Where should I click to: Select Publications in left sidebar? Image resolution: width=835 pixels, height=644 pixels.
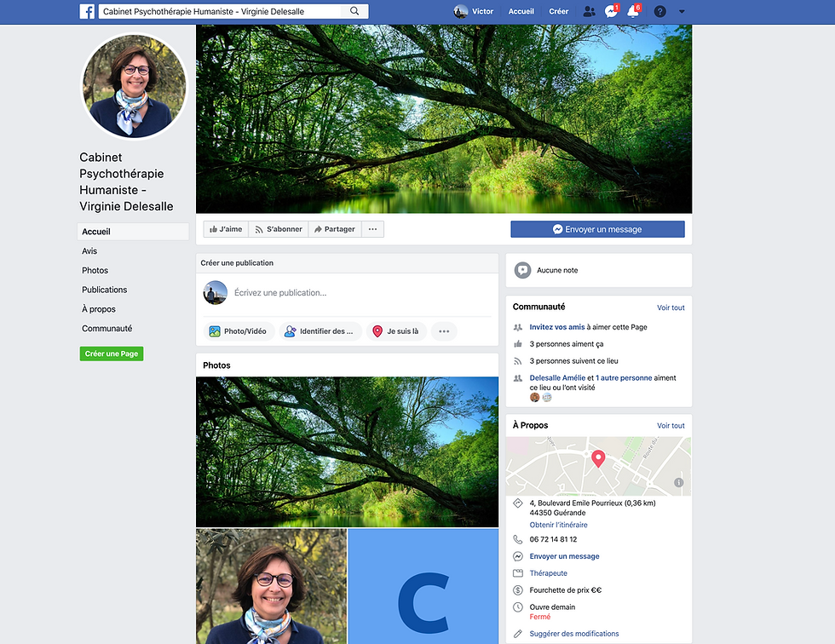(x=104, y=290)
